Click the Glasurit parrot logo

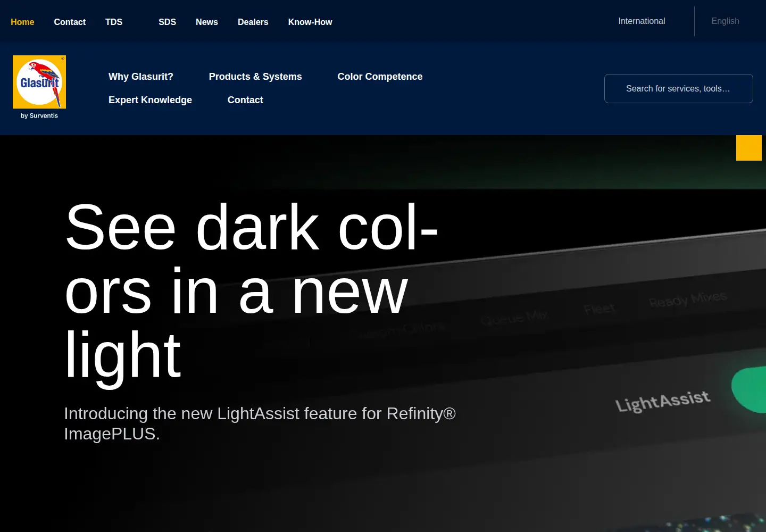[39, 82]
